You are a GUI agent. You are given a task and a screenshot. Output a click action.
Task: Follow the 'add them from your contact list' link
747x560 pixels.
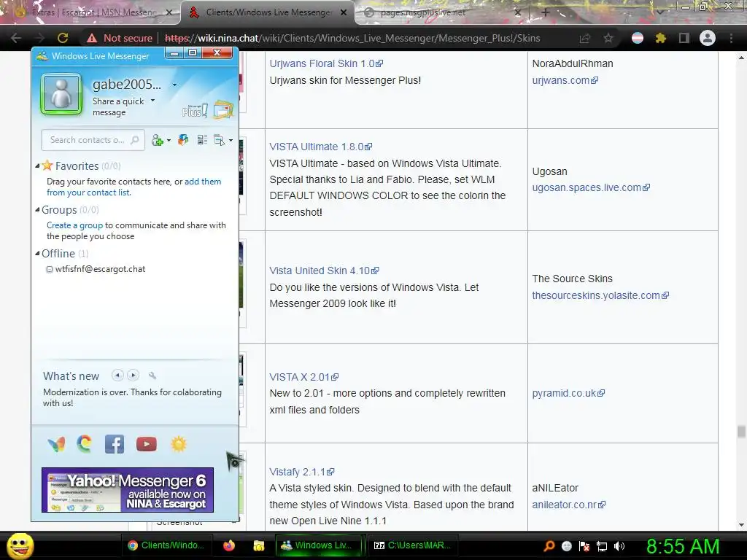pos(134,187)
